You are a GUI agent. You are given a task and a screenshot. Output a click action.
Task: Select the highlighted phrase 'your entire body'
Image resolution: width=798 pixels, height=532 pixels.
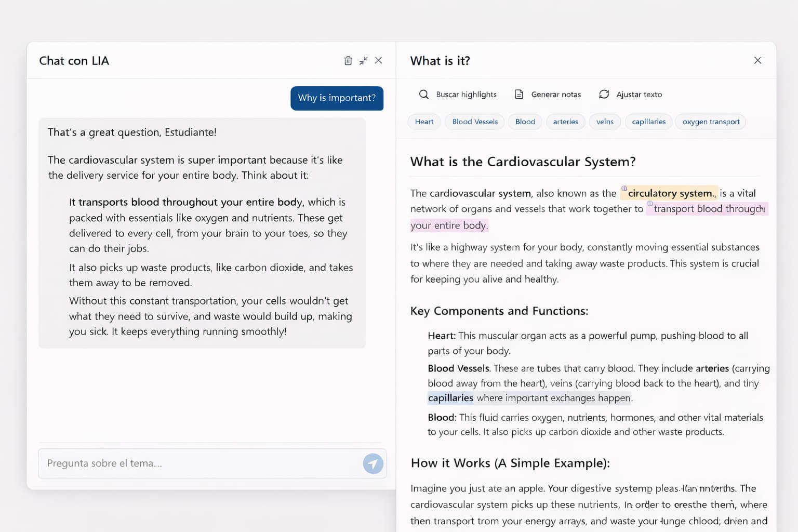click(448, 225)
